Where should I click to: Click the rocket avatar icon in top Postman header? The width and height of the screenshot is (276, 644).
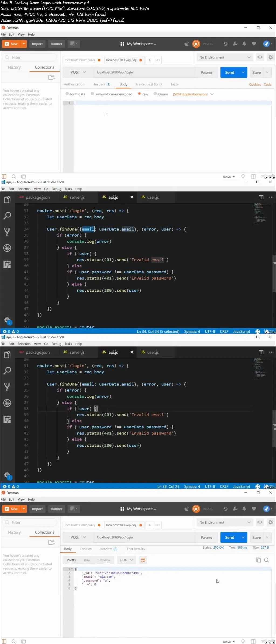point(266,44)
